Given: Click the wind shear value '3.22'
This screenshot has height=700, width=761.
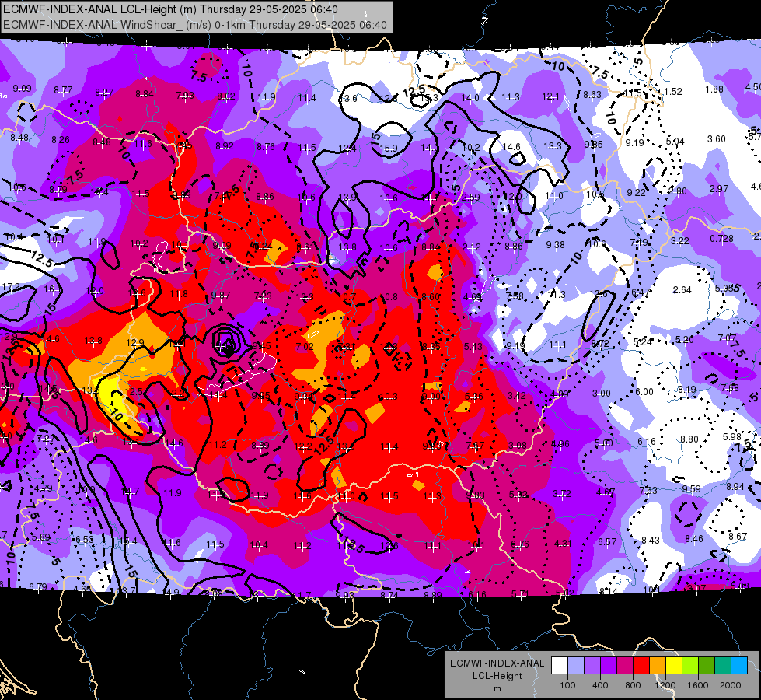Looking at the screenshot, I should pos(680,240).
